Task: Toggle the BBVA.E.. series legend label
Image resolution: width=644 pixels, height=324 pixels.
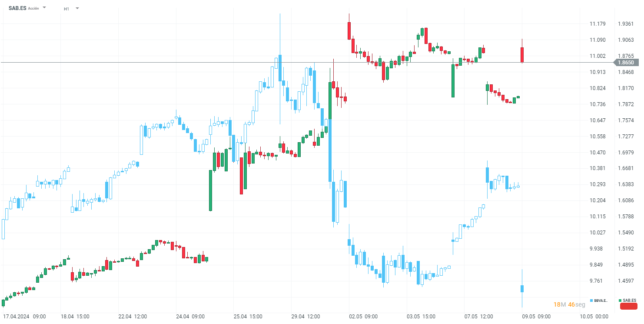Action: pos(601,301)
